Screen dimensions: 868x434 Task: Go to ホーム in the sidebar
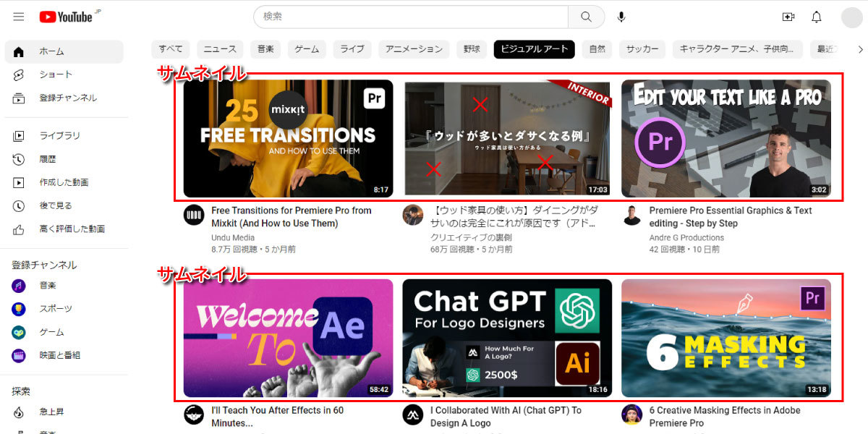pos(64,51)
